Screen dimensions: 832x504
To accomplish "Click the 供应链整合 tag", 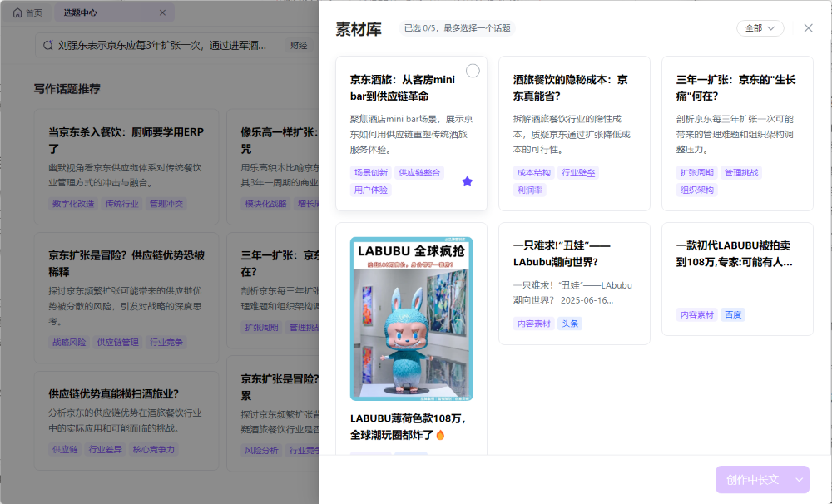I will pos(419,172).
